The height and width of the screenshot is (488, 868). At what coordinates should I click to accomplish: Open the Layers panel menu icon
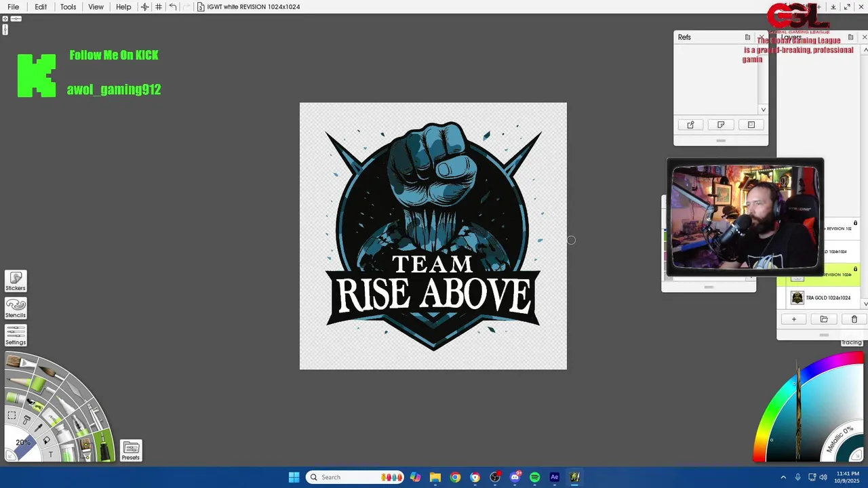point(850,37)
